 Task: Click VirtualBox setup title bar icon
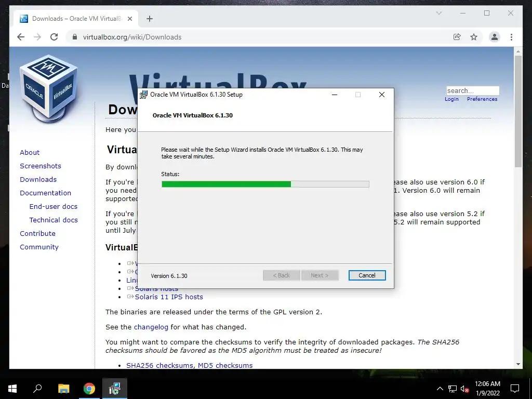coord(143,95)
